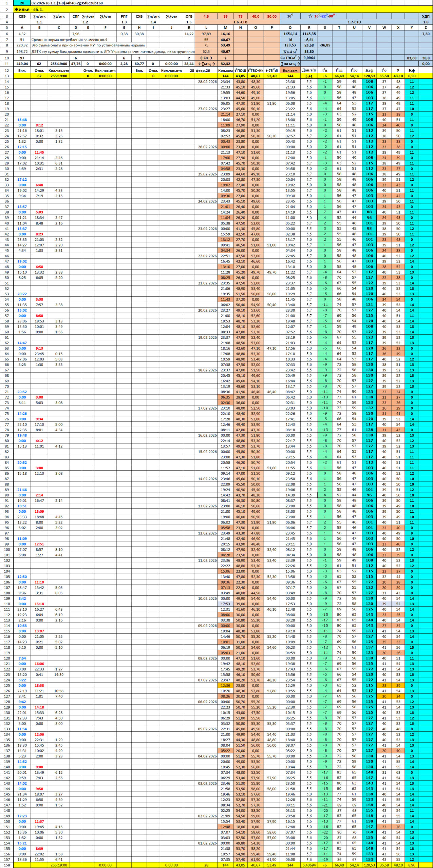Click the '1.7-СТЭ' section header
Viewport: 433px width, 868px height.
(x=354, y=22)
